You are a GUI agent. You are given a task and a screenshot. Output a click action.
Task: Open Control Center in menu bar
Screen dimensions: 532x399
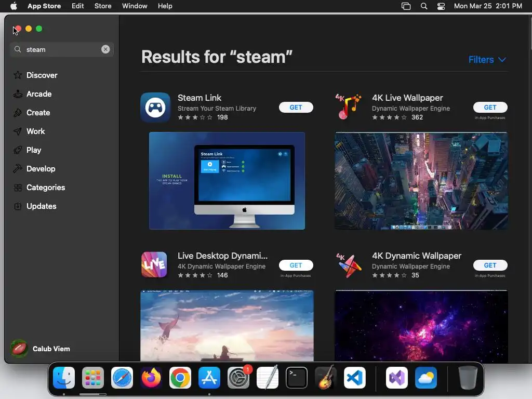click(441, 6)
